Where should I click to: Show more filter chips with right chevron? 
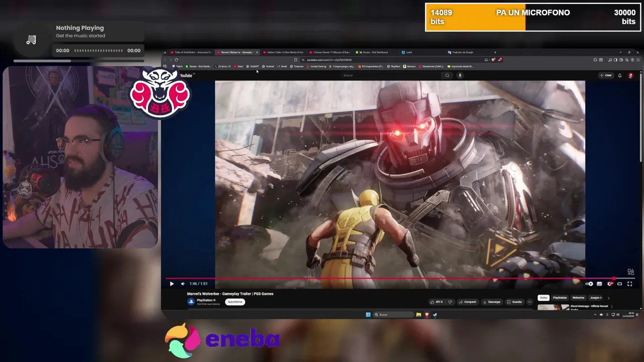tap(608, 298)
